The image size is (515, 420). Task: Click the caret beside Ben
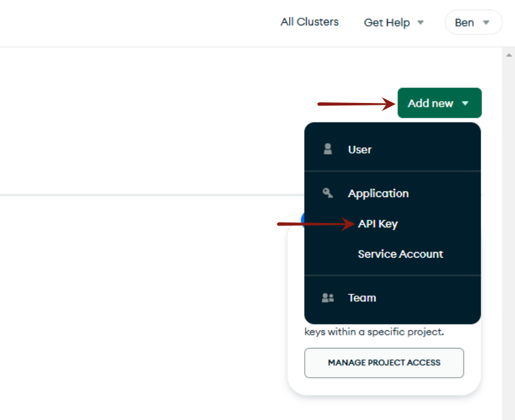pos(486,23)
